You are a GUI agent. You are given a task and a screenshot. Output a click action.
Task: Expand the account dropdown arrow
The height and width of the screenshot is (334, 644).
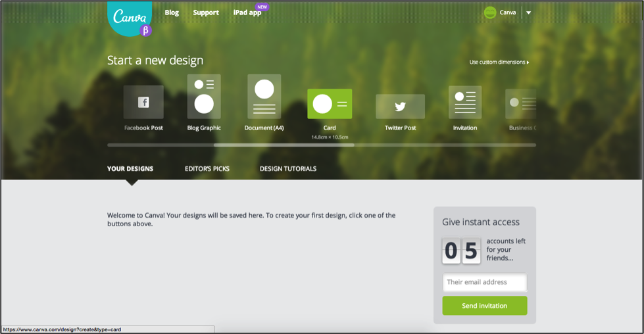528,12
